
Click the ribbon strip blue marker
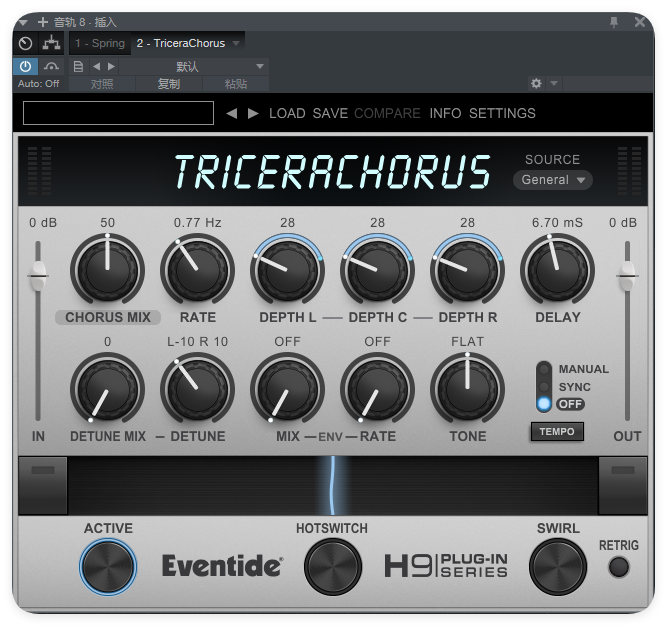(333, 485)
